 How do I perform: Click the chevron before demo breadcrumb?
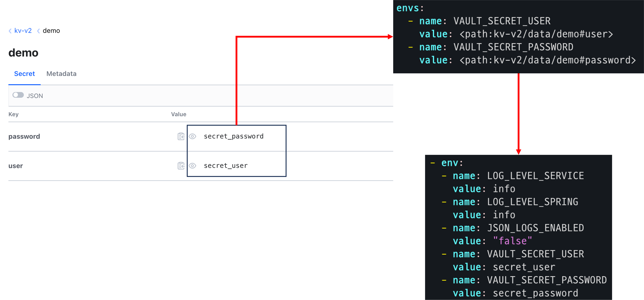(x=38, y=31)
